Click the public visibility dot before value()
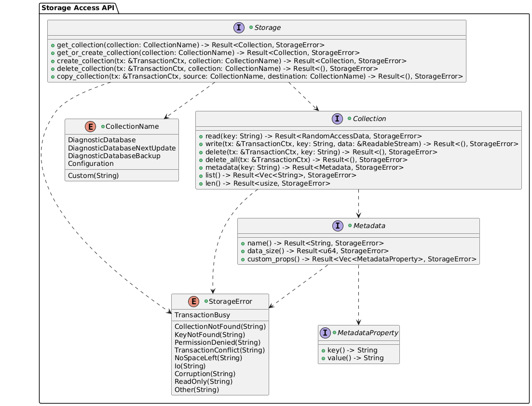Screen dimensions: 532x406 pyautogui.click(x=323, y=358)
